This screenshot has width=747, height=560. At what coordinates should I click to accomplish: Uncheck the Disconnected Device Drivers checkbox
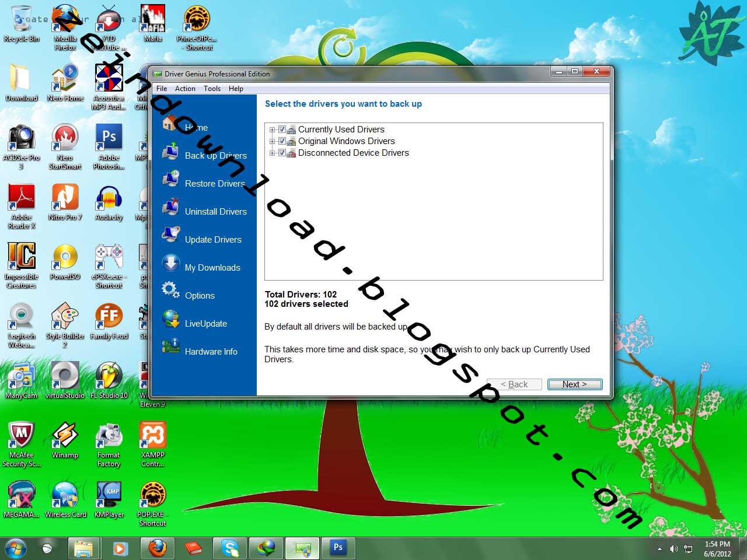click(282, 153)
